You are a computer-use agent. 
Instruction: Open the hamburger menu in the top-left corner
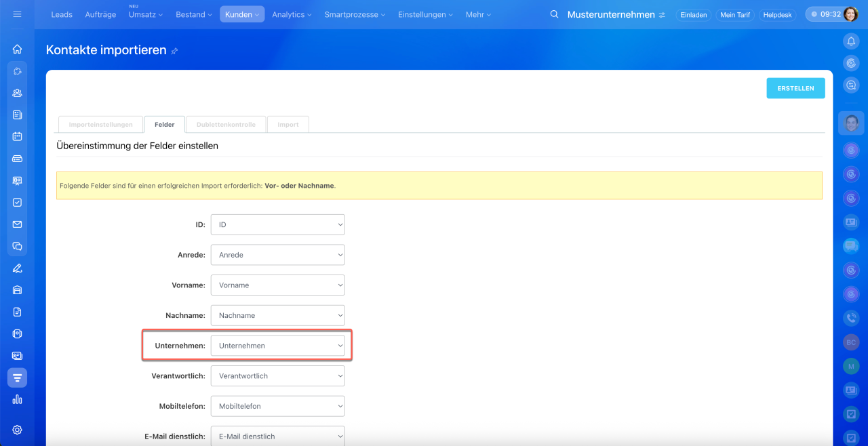pyautogui.click(x=17, y=14)
